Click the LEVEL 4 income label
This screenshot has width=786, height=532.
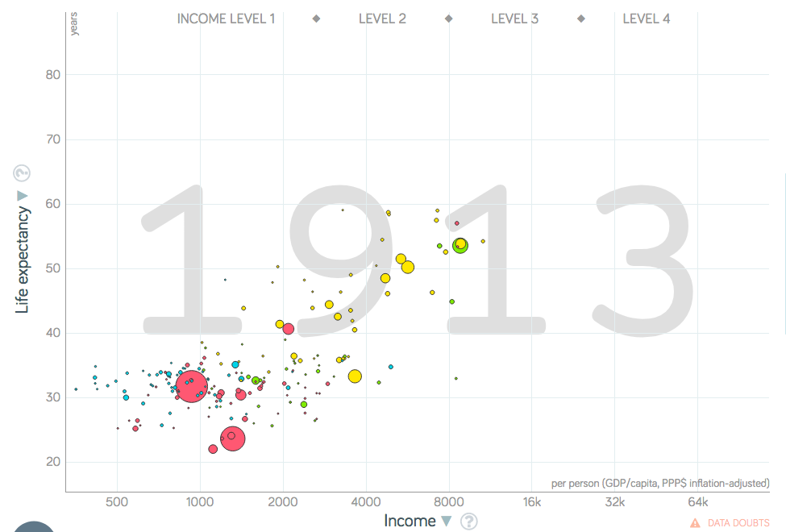646,19
